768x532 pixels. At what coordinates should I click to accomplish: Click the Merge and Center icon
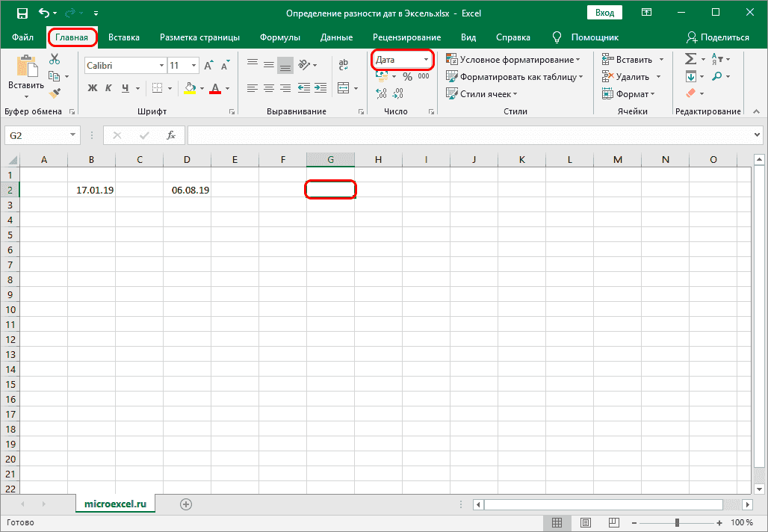[344, 88]
